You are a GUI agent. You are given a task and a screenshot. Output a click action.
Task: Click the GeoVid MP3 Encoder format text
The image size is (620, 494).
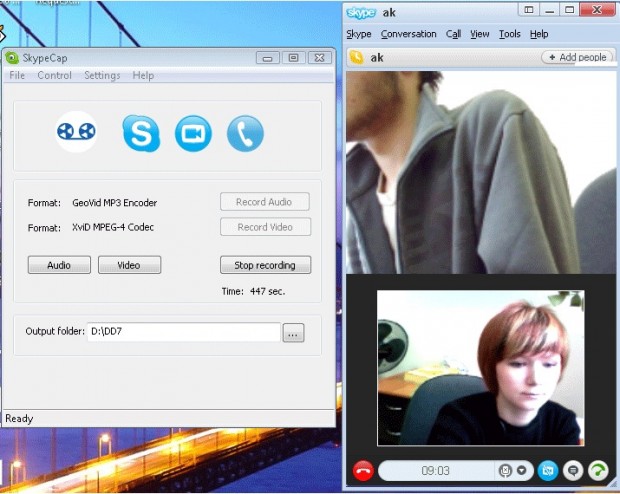click(x=115, y=203)
